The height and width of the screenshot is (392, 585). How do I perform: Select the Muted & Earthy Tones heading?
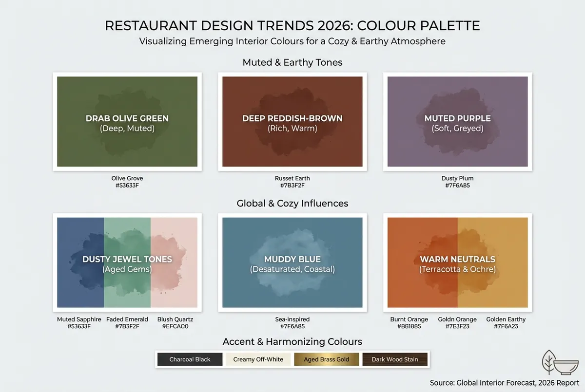[x=292, y=62]
